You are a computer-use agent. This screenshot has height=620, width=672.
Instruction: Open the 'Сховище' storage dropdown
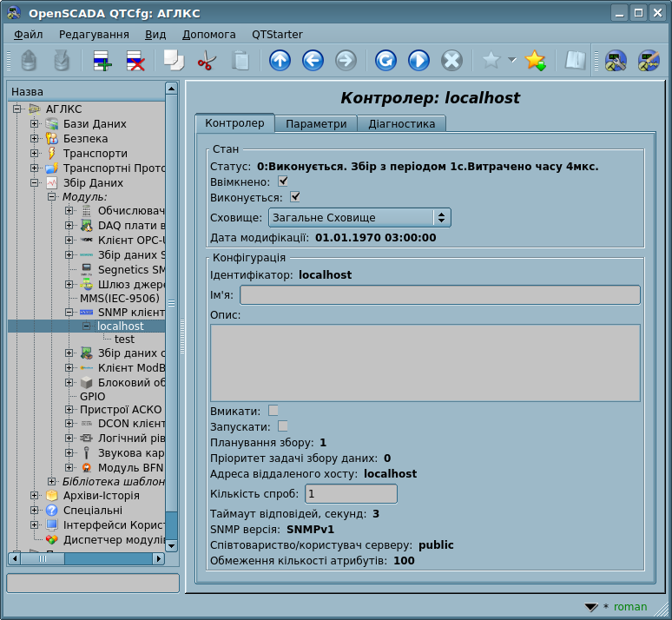(359, 217)
